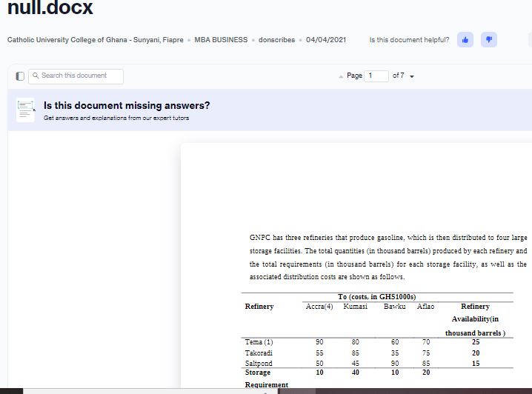Click the 'Accra(4)' column header
The width and height of the screenshot is (532, 394).
[319, 307]
